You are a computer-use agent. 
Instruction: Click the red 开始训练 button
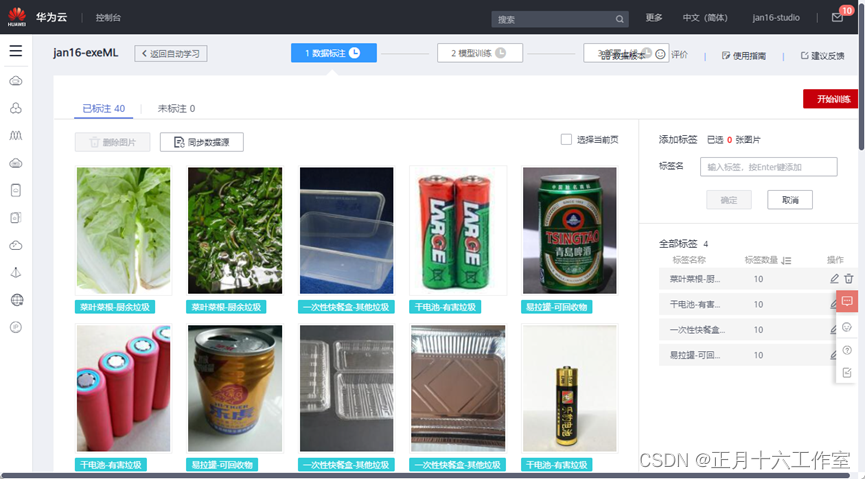pos(831,99)
